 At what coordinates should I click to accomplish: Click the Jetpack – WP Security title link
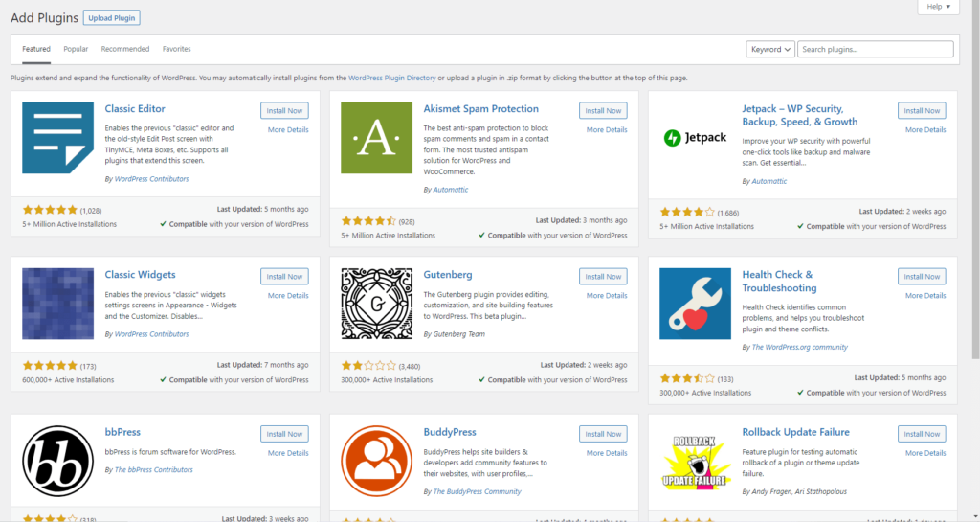click(799, 115)
